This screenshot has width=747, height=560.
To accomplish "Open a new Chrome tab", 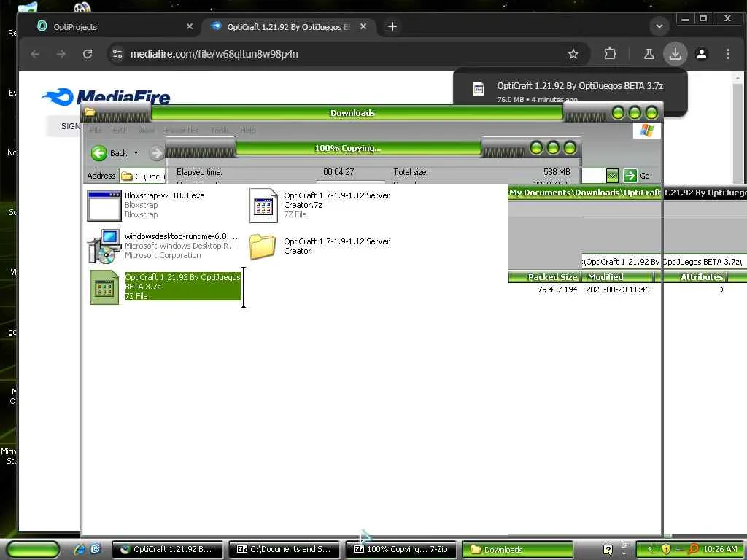I will click(392, 27).
